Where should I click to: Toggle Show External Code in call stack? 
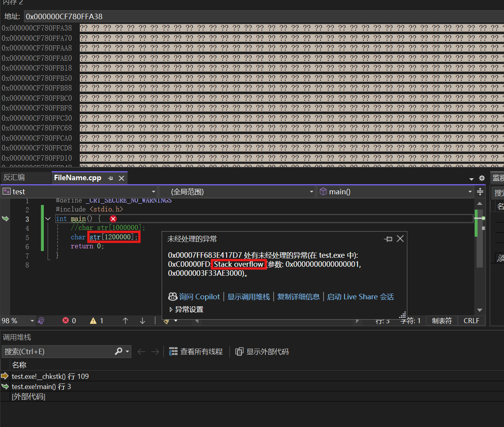pos(262,352)
